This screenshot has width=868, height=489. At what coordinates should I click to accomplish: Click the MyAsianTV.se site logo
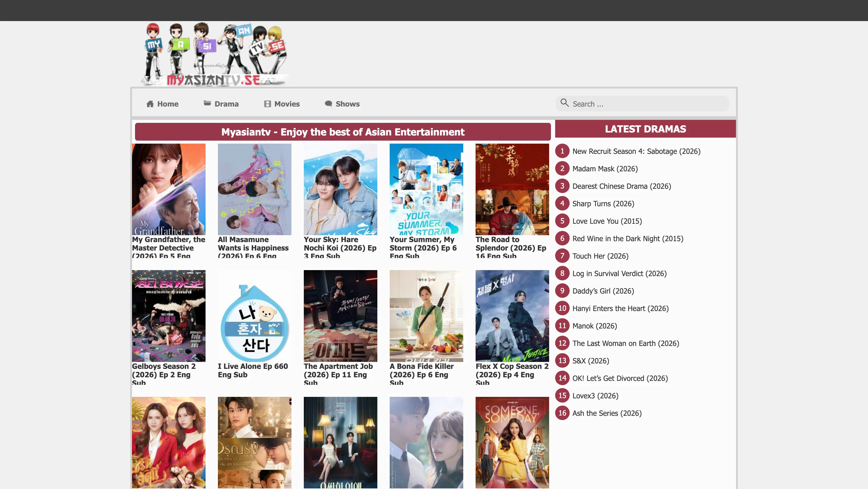pyautogui.click(x=215, y=54)
